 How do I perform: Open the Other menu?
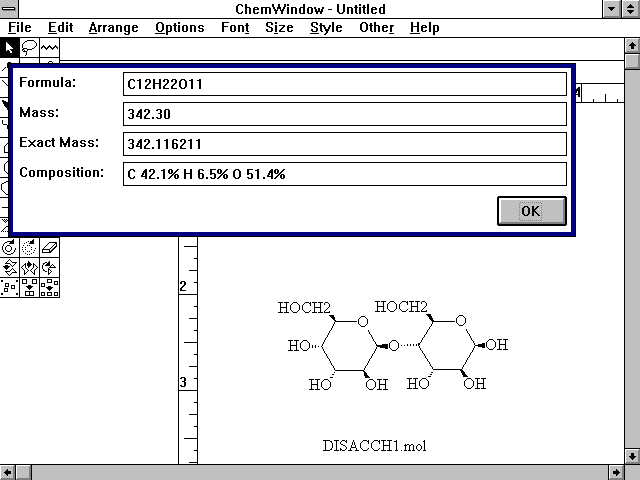point(376,28)
